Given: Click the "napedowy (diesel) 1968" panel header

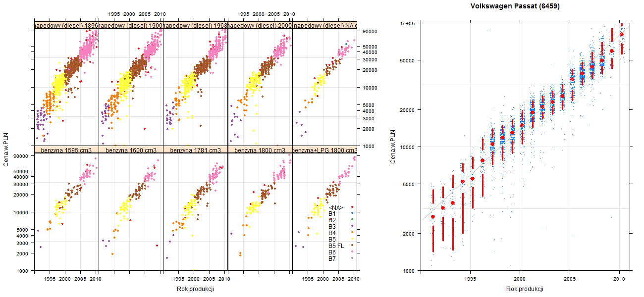Looking at the screenshot, I should (195, 26).
